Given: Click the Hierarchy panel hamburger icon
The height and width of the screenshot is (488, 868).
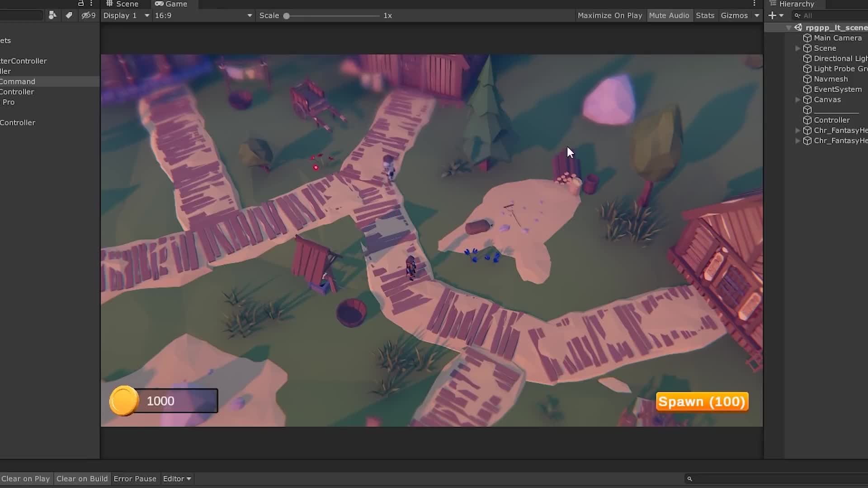Looking at the screenshot, I should pyautogui.click(x=774, y=4).
